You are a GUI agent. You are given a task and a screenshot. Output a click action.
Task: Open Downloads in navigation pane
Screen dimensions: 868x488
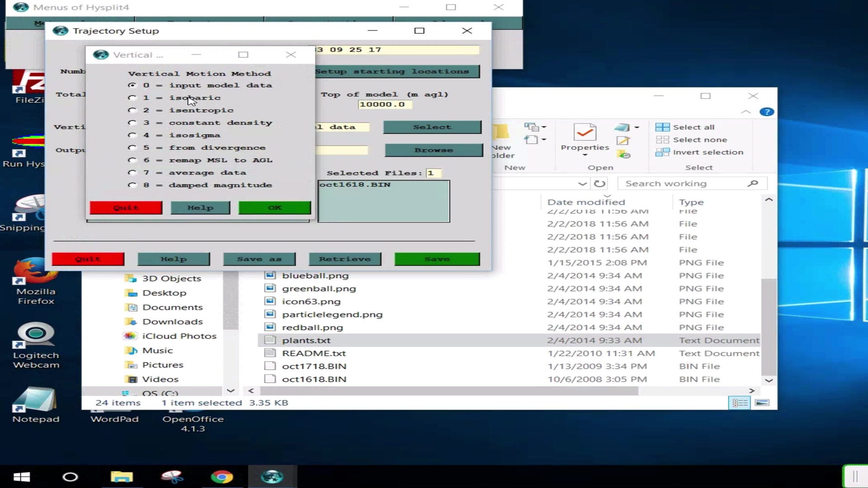pyautogui.click(x=172, y=322)
